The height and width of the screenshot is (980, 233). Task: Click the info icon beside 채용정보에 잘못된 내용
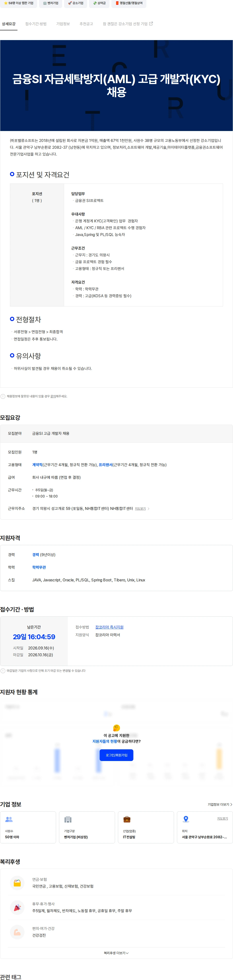click(x=3, y=396)
